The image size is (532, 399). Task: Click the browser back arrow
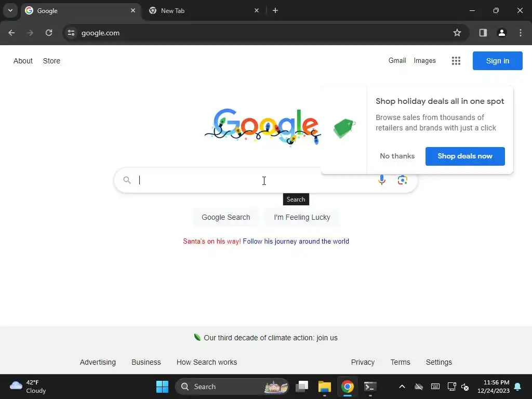[11, 33]
